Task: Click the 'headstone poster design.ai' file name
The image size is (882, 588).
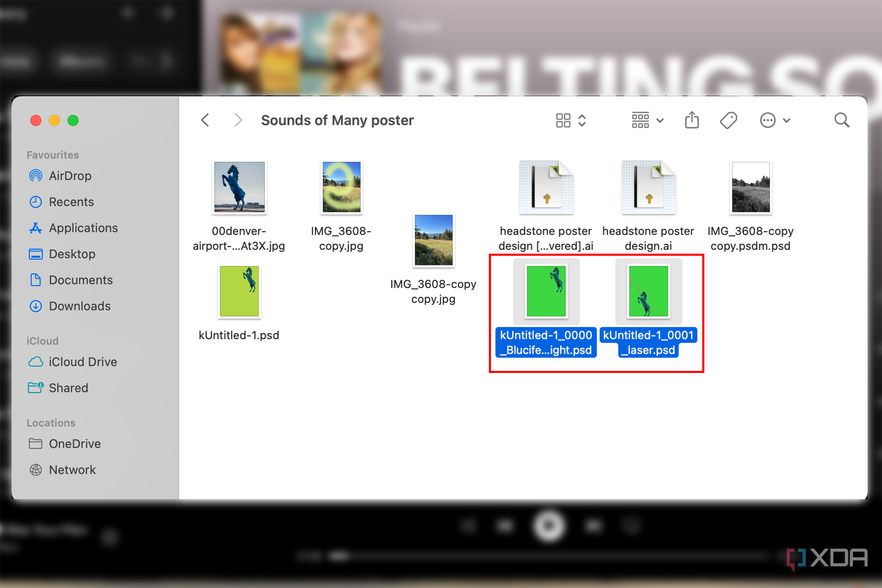Action: (x=648, y=238)
